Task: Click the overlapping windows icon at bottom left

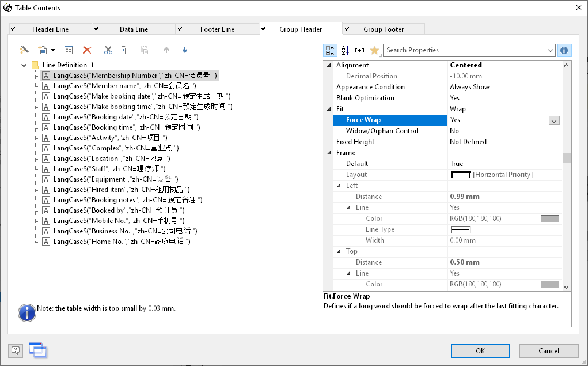Action: pyautogui.click(x=38, y=350)
